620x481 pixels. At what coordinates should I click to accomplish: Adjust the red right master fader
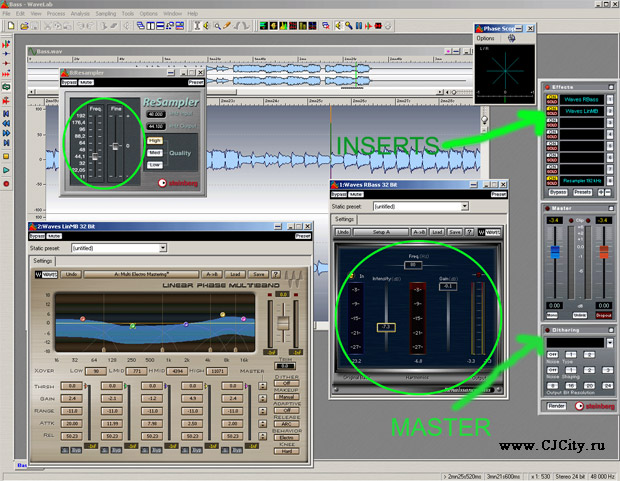click(x=604, y=252)
